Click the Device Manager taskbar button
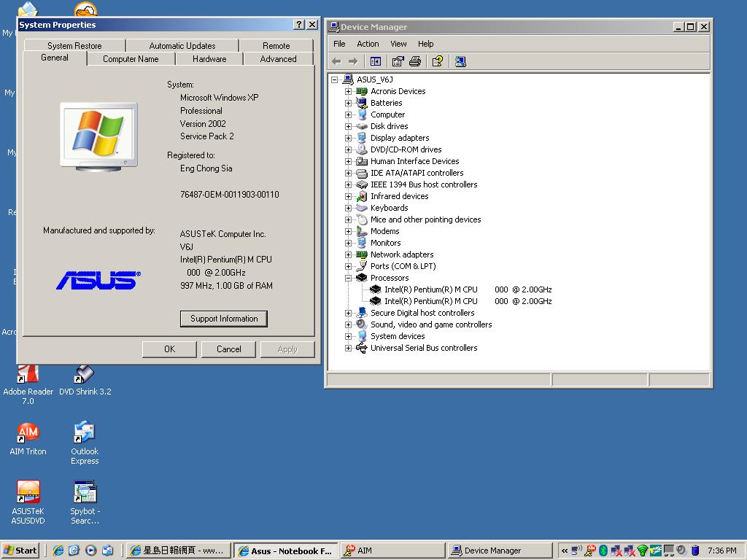Image resolution: width=747 pixels, height=560 pixels. (500, 551)
